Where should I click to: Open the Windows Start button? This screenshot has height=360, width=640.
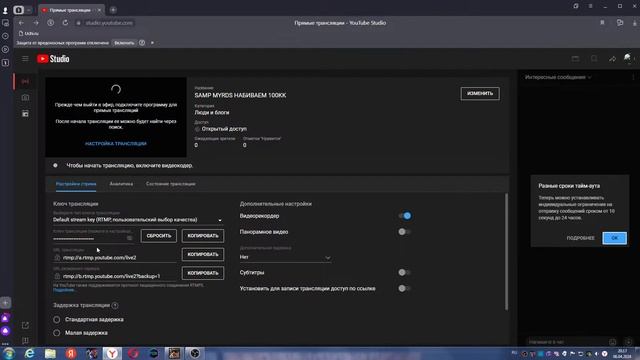[9, 353]
